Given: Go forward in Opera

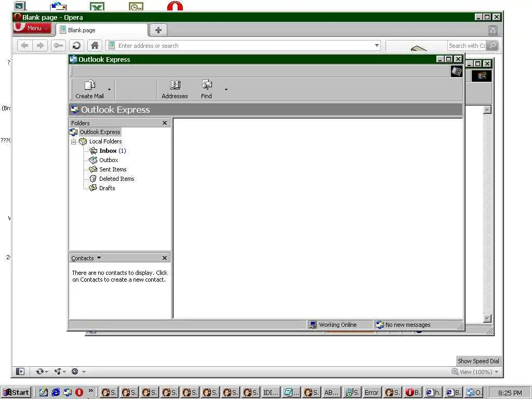Looking at the screenshot, I should [x=40, y=46].
